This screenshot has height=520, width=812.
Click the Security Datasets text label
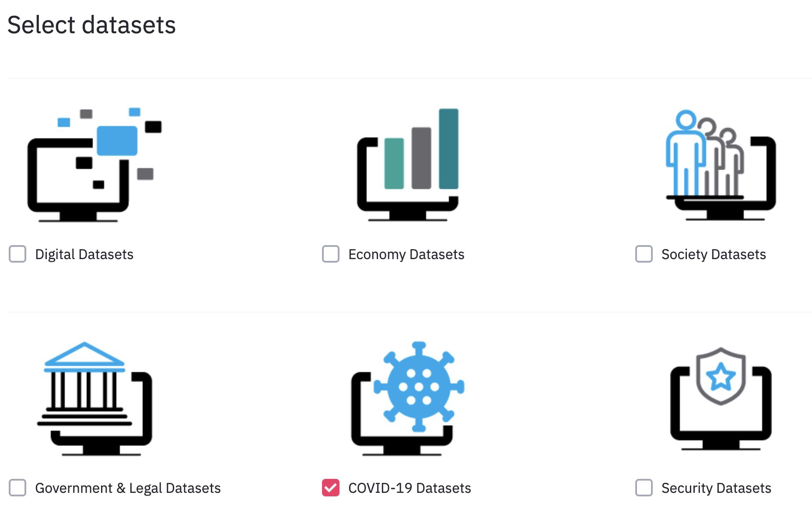(716, 488)
